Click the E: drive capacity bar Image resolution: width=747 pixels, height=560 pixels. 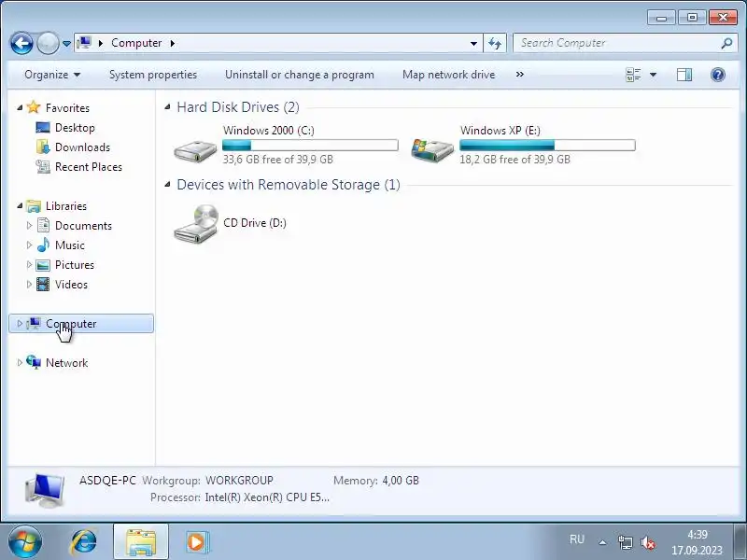[547, 145]
